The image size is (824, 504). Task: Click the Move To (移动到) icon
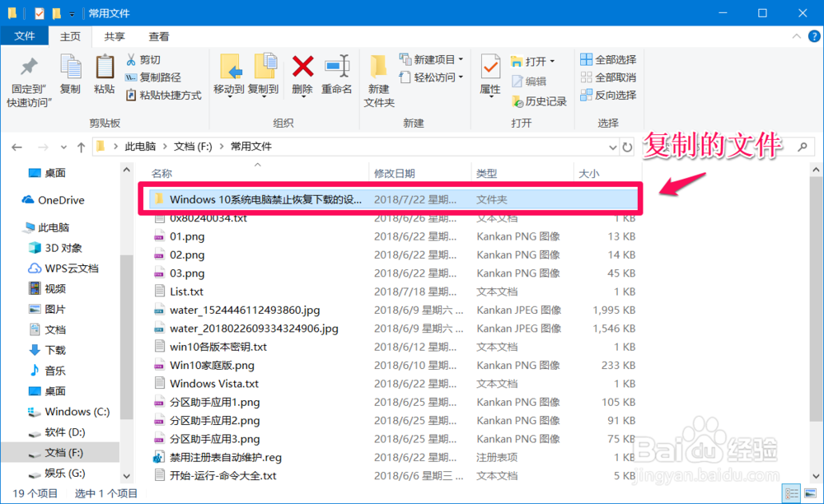click(x=231, y=68)
